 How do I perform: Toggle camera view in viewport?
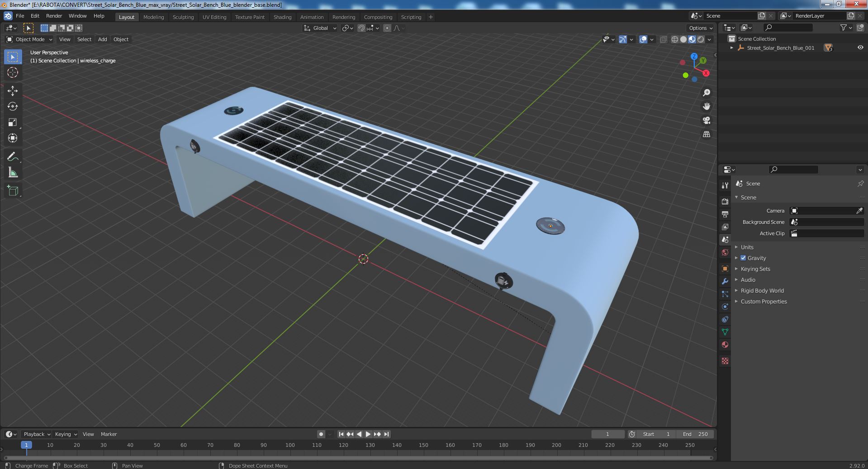pos(706,121)
